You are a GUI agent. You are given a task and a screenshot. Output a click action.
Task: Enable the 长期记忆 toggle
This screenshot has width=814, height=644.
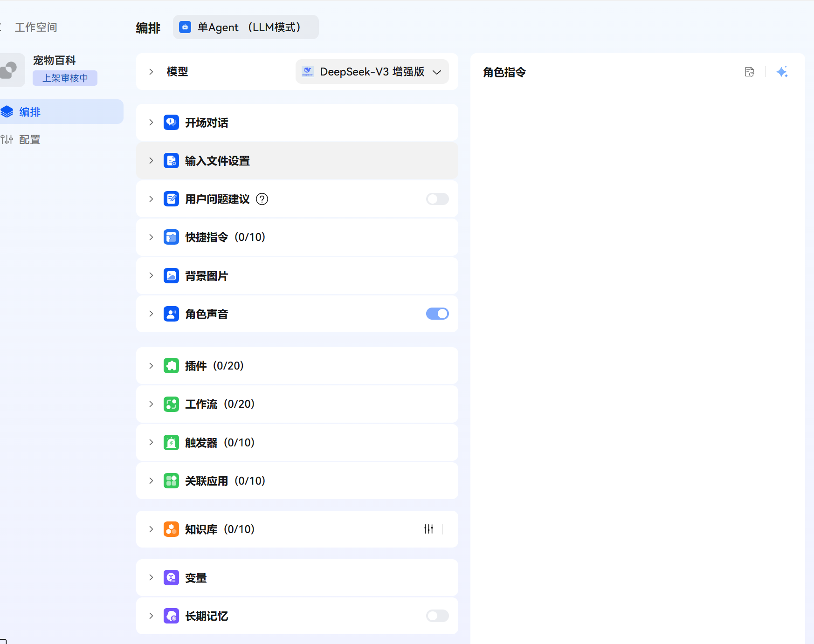(437, 616)
